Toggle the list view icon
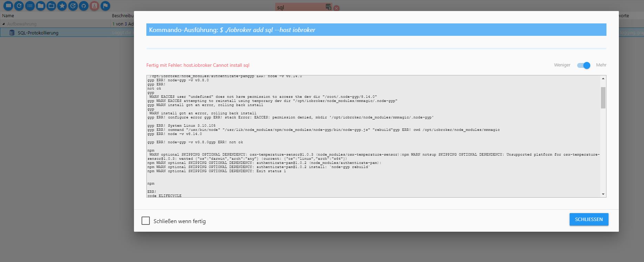644x262 pixels. [x=30, y=6]
